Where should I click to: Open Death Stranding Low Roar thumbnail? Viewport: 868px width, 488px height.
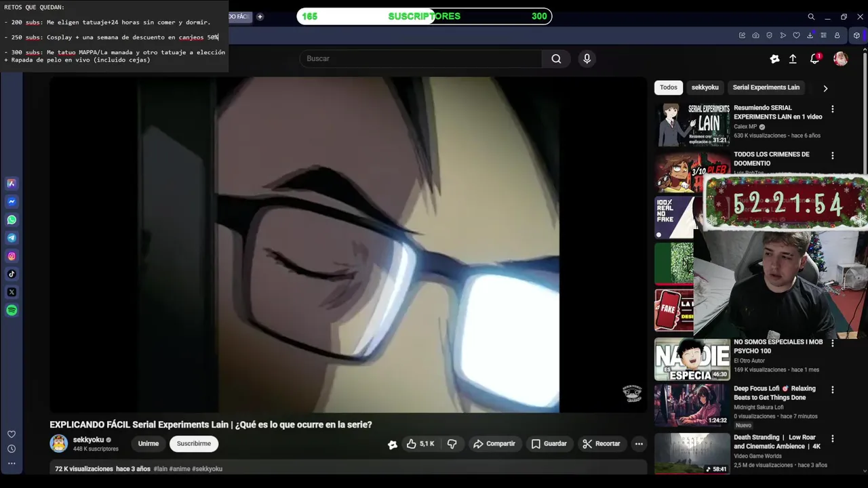click(x=692, y=453)
